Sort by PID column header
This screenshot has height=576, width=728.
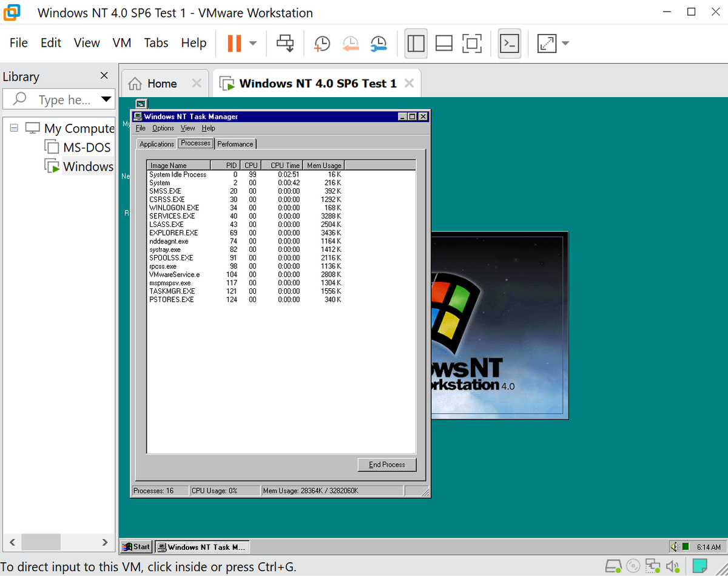(225, 165)
